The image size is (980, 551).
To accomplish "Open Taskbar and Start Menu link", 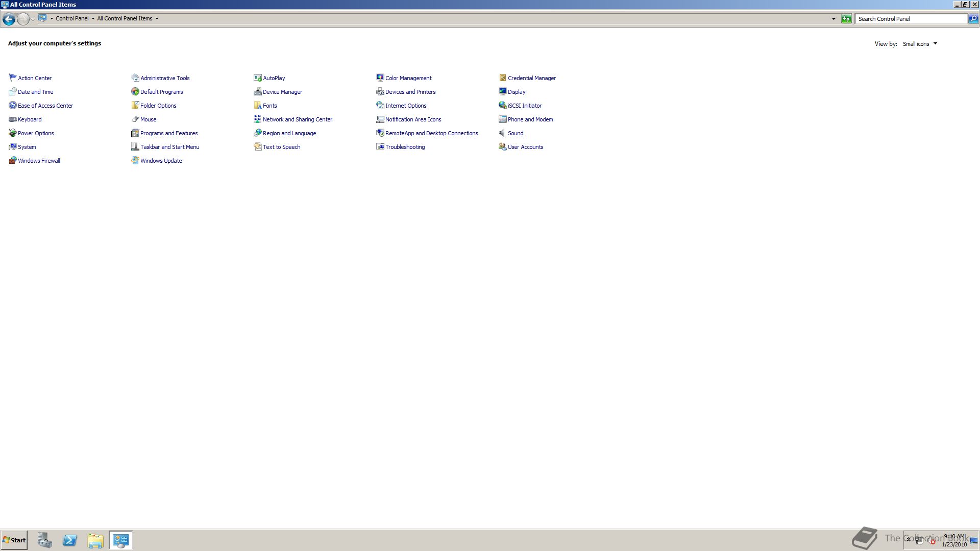I will (x=169, y=147).
